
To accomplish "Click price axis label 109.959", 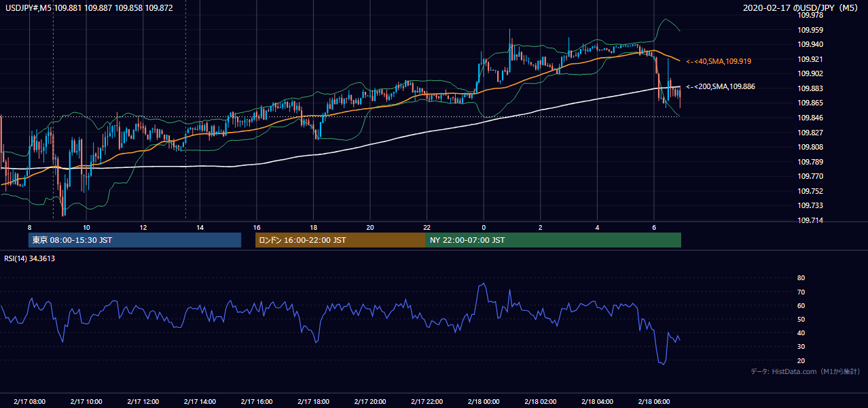I will click(x=810, y=30).
